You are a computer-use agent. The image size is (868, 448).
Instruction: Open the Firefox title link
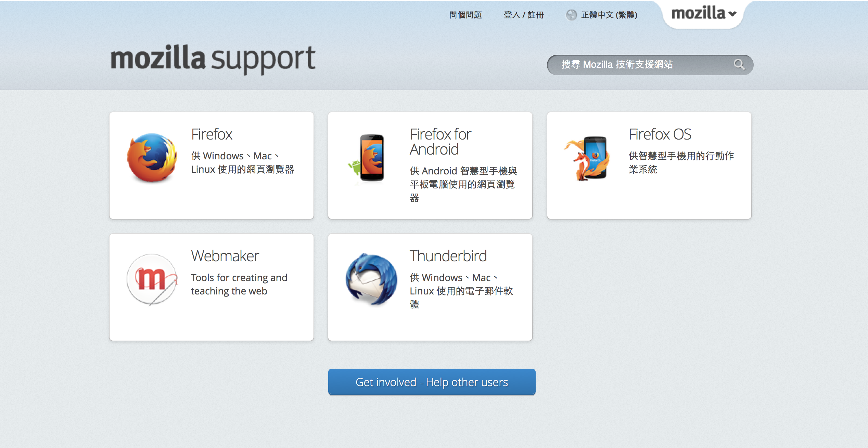[212, 134]
